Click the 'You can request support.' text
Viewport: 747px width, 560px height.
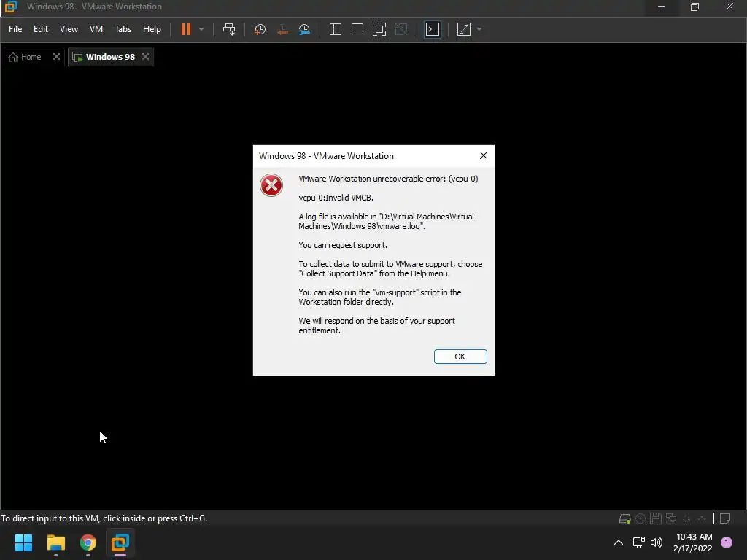click(x=343, y=245)
